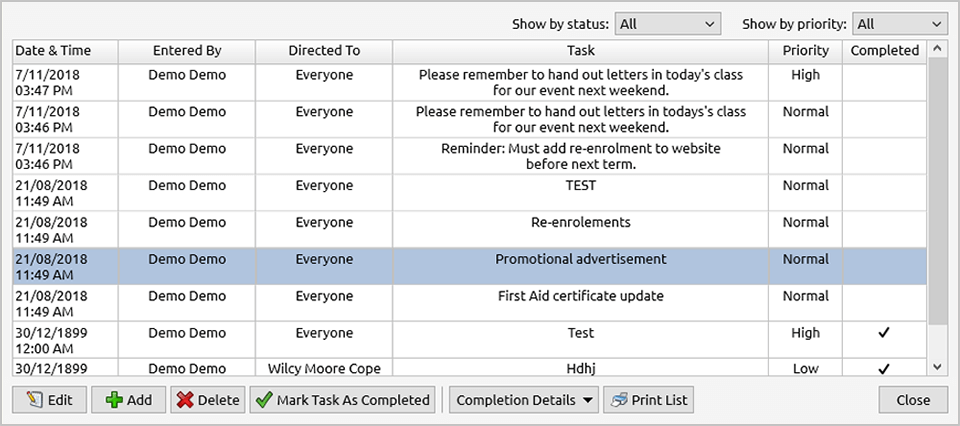Open the Show by status dropdown
The width and height of the screenshot is (960, 426).
pyautogui.click(x=667, y=24)
